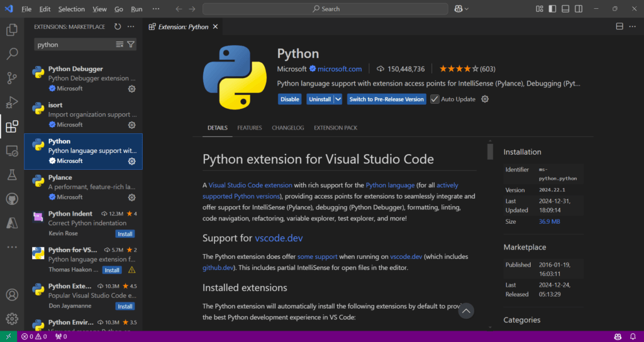Open the Copilot dropdown in title bar
Viewport: 644px width, 342px height.
(x=462, y=9)
